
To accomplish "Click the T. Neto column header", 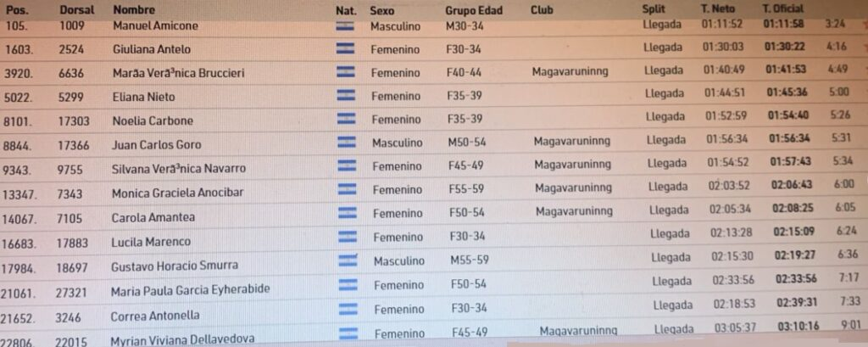I will point(718,8).
